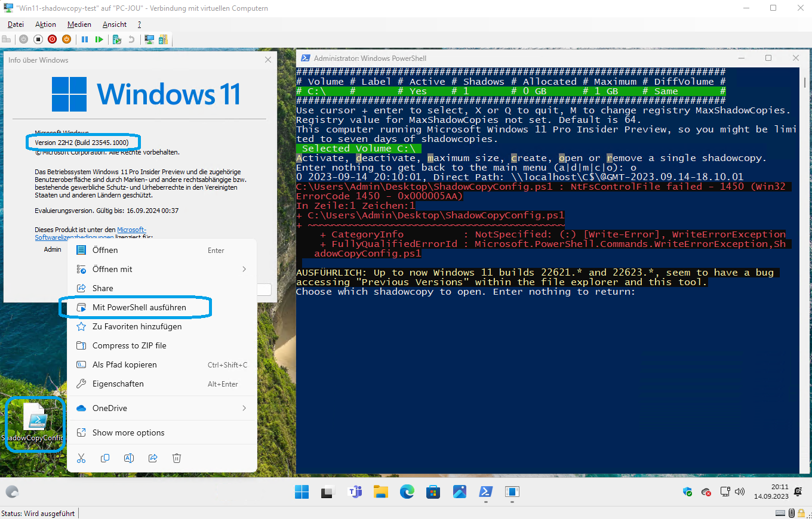The width and height of the screenshot is (812, 519).
Task: Open the Datei menu
Action: [16, 24]
